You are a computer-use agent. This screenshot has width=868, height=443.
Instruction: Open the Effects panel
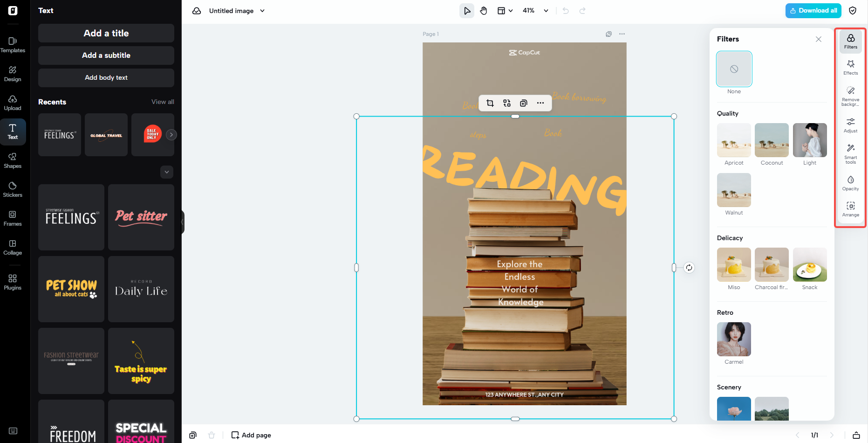pos(850,68)
